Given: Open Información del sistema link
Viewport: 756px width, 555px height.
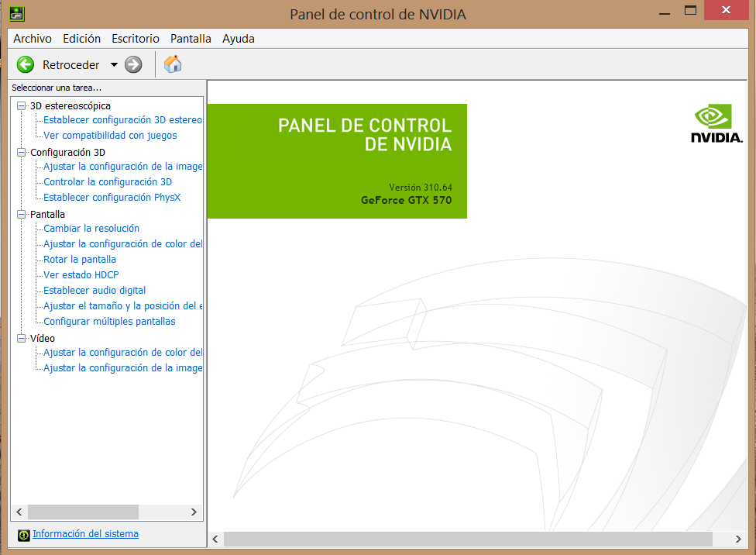Looking at the screenshot, I should coord(85,534).
